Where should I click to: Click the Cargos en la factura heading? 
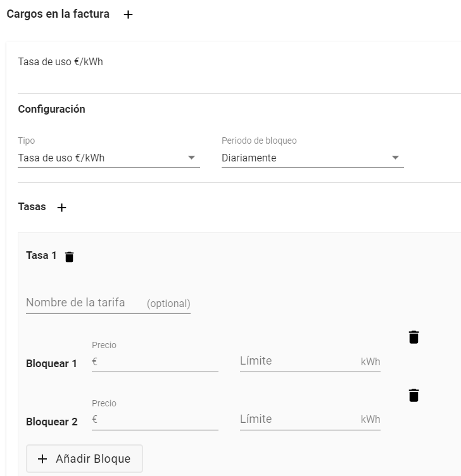click(58, 15)
